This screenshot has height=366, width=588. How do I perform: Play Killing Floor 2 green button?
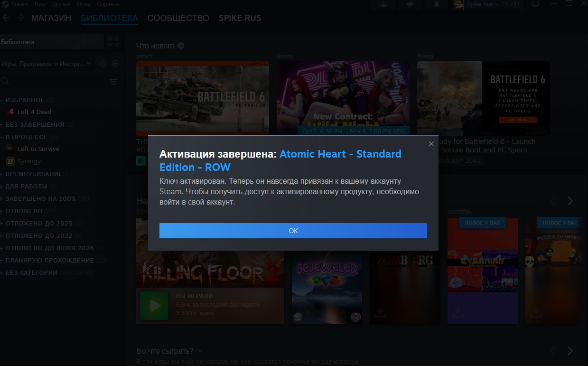tap(154, 306)
